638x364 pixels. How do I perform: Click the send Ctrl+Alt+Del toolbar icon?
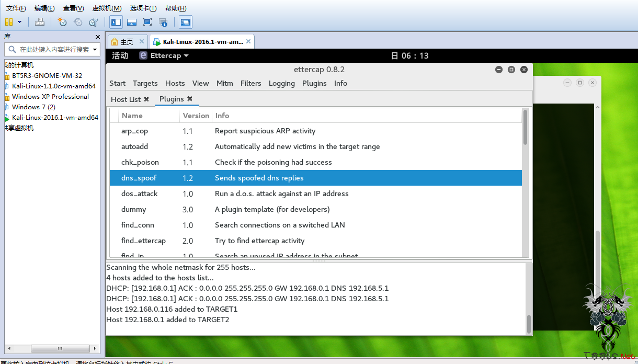(x=40, y=22)
